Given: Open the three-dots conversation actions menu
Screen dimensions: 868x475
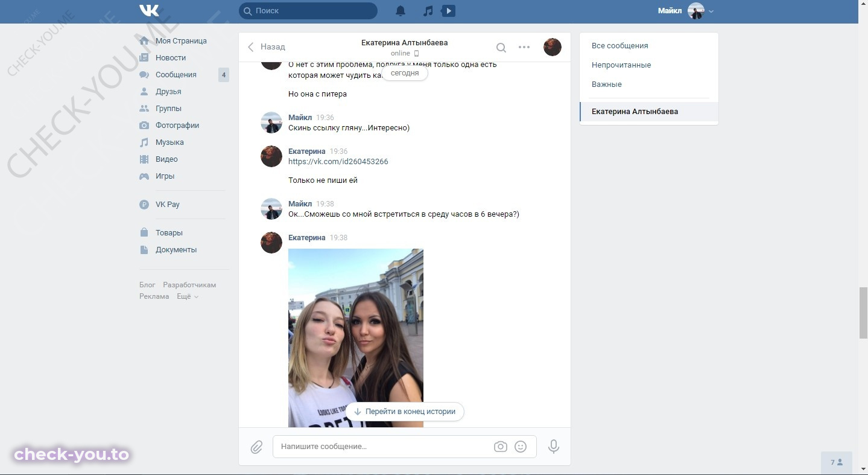Looking at the screenshot, I should tap(524, 47).
